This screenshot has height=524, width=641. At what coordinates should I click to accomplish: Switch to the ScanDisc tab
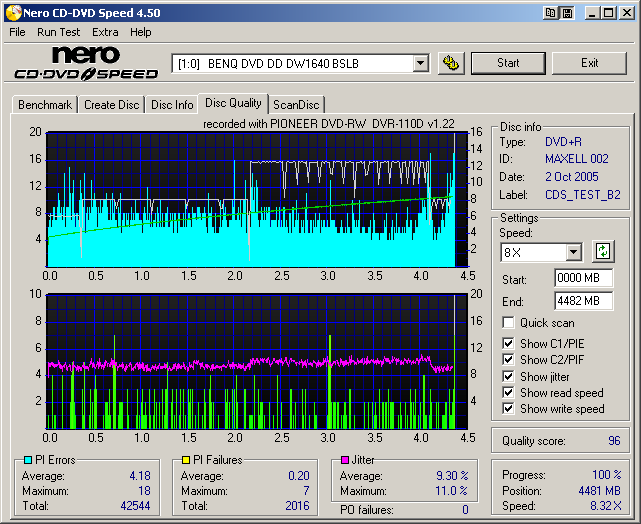point(296,105)
